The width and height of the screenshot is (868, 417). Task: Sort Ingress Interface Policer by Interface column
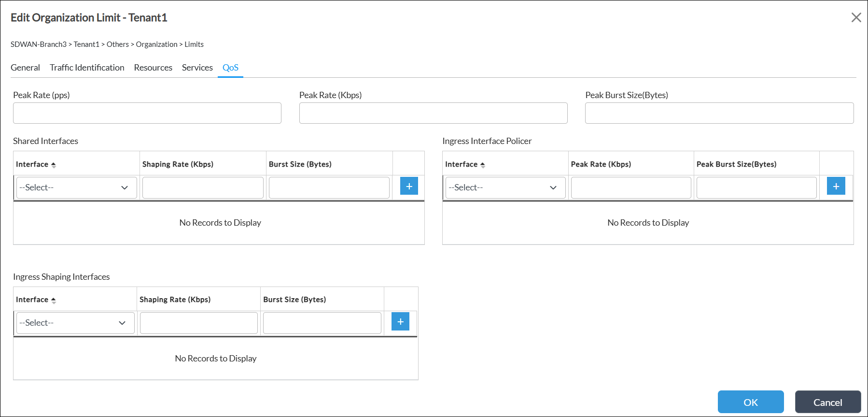(x=482, y=165)
